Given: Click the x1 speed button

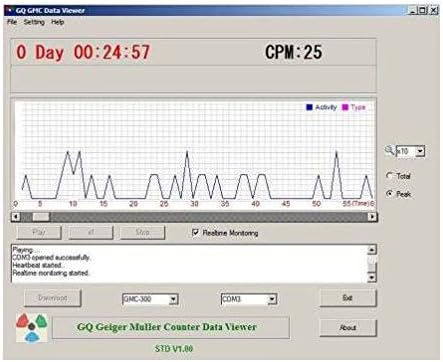Looking at the screenshot, I should click(91, 232).
